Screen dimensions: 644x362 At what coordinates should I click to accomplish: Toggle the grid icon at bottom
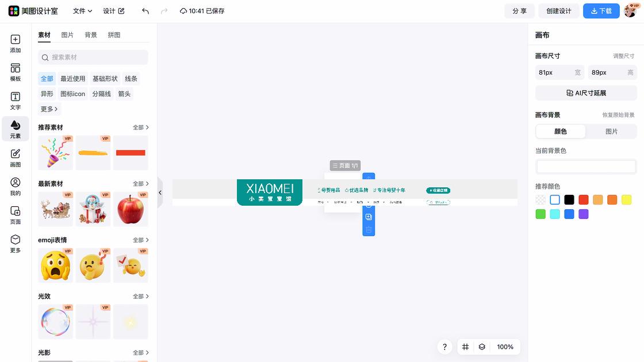pyautogui.click(x=466, y=347)
